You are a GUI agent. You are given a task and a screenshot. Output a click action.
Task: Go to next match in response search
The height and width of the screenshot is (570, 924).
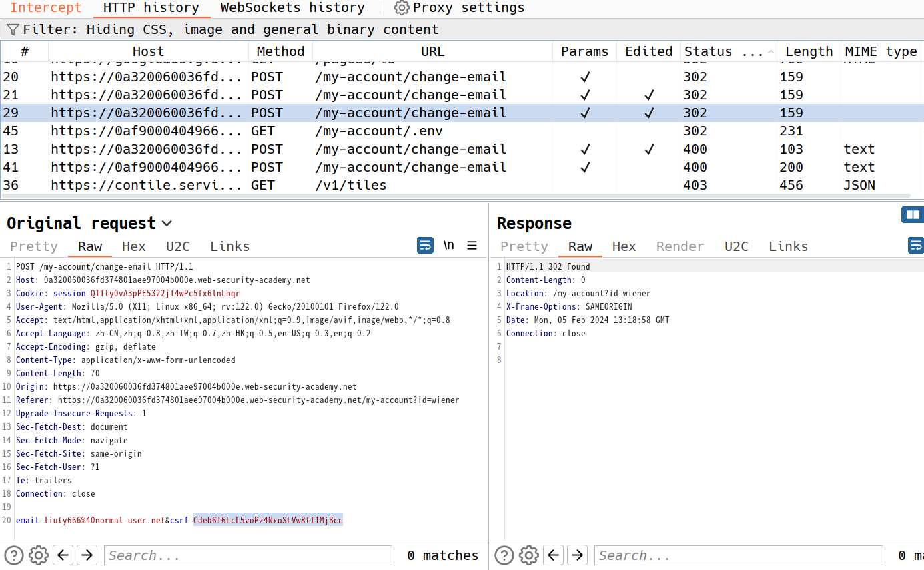(577, 555)
